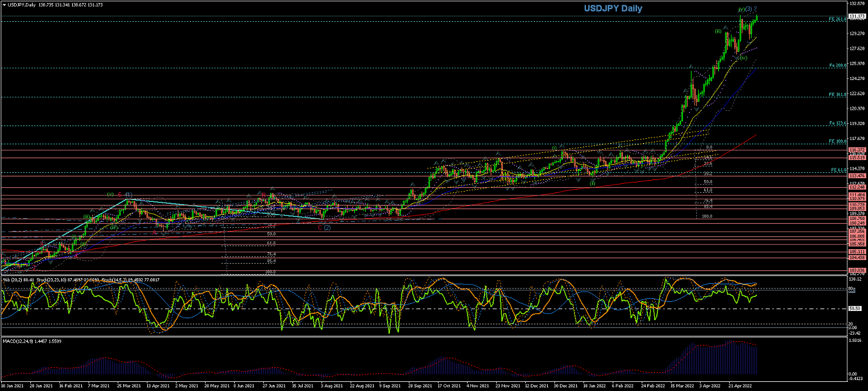Click the red 113.476 price level tag
Image resolution: width=868 pixels, height=391 pixels.
(x=857, y=176)
